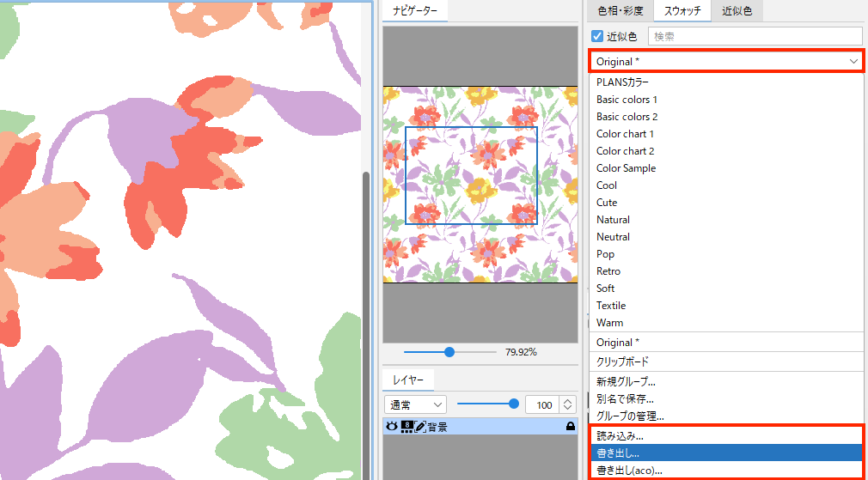Choose Basic colors 2 from the list
Image resolution: width=868 pixels, height=480 pixels.
tap(727, 117)
